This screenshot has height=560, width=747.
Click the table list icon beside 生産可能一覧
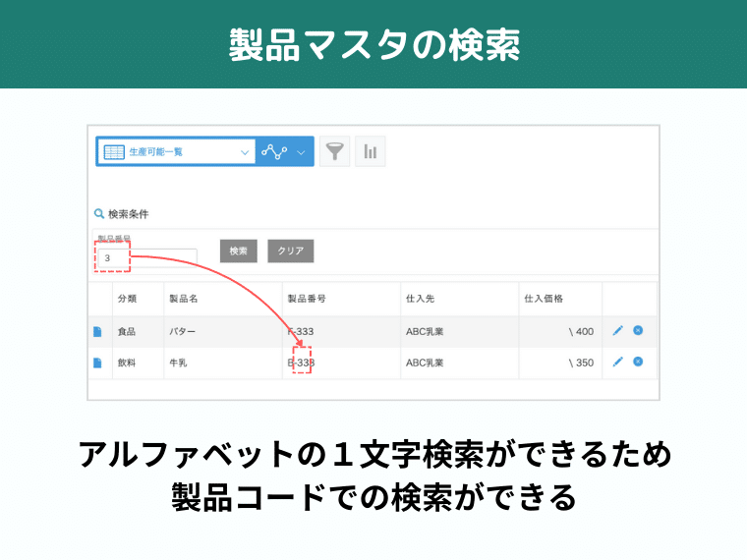pos(114,152)
